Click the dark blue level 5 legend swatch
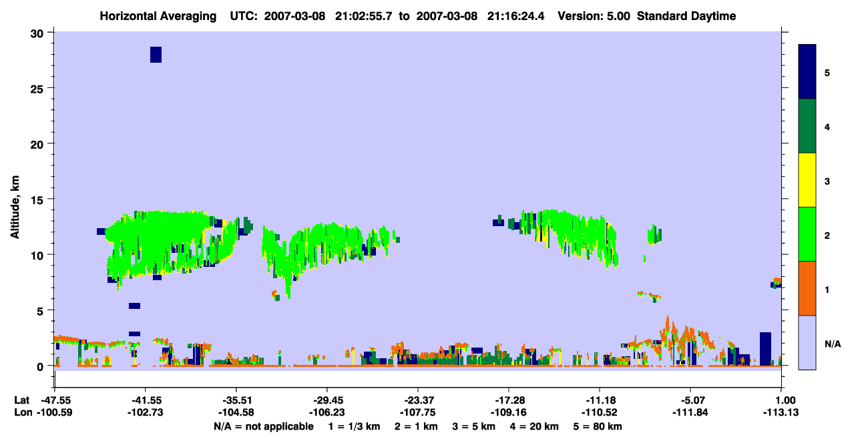The image size is (868, 445). coord(807,72)
